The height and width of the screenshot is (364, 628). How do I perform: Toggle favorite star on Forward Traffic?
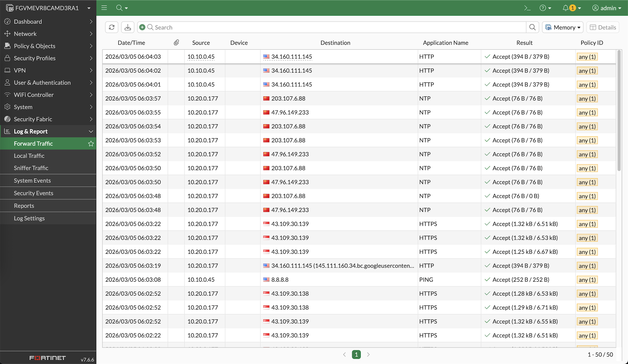tap(91, 144)
